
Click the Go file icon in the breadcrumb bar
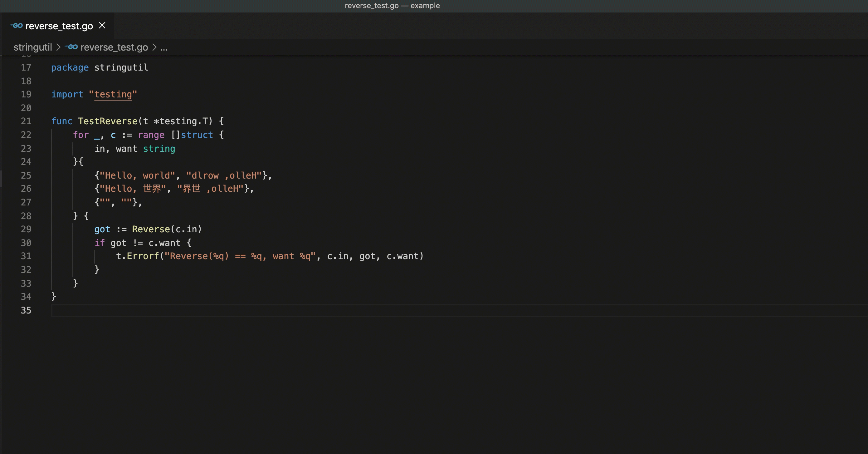(x=72, y=47)
